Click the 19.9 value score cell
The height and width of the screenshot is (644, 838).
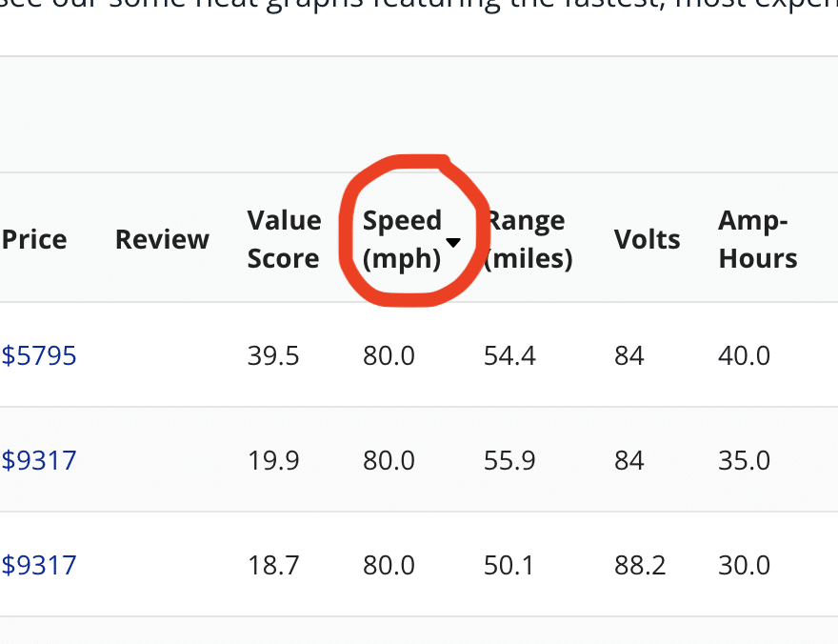point(273,461)
